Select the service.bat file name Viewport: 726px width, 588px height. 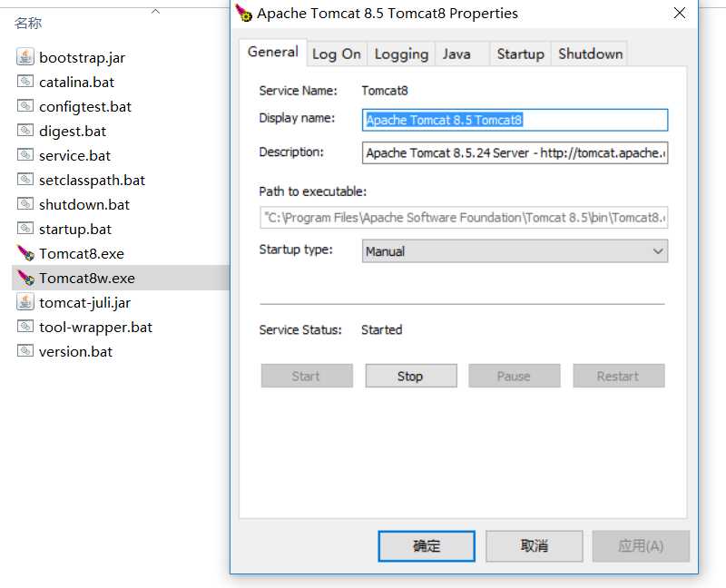tap(74, 155)
